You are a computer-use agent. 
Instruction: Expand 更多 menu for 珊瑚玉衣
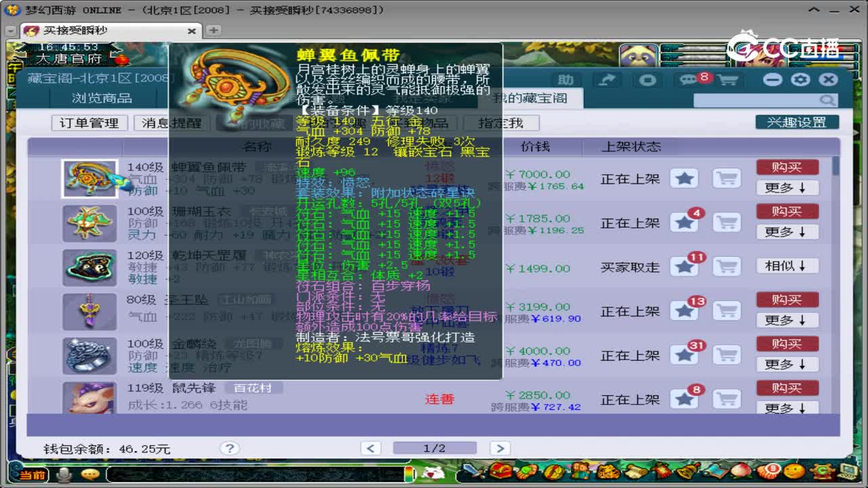[x=787, y=232]
